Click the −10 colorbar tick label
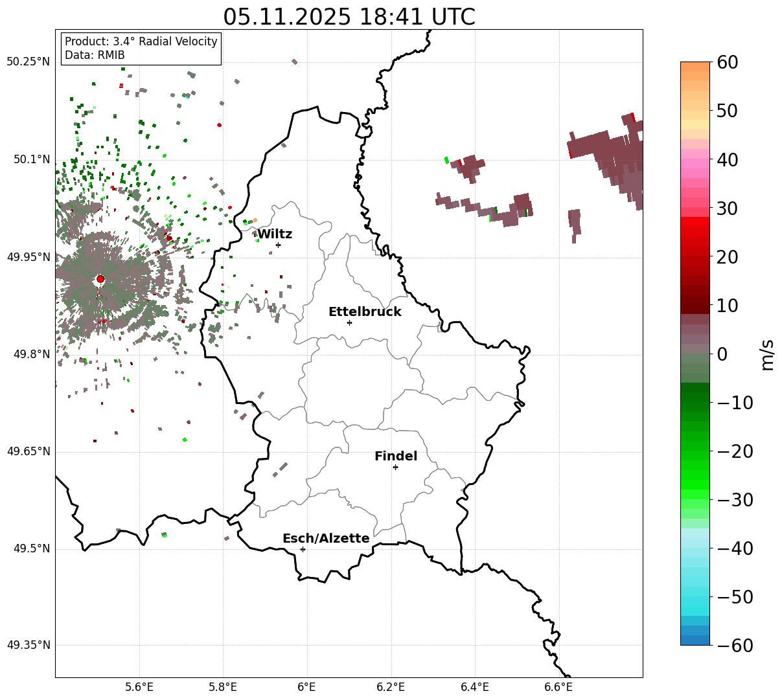 (x=735, y=403)
